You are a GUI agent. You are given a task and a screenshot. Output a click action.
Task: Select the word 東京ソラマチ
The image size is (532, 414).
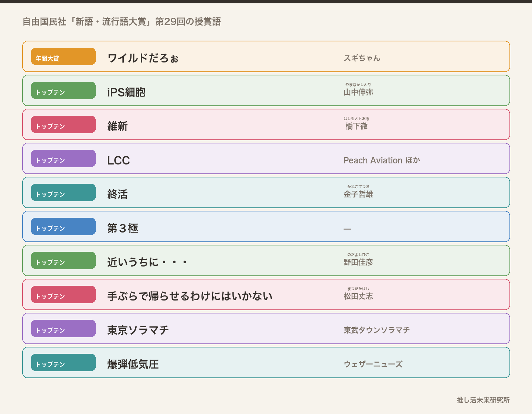tap(138, 330)
